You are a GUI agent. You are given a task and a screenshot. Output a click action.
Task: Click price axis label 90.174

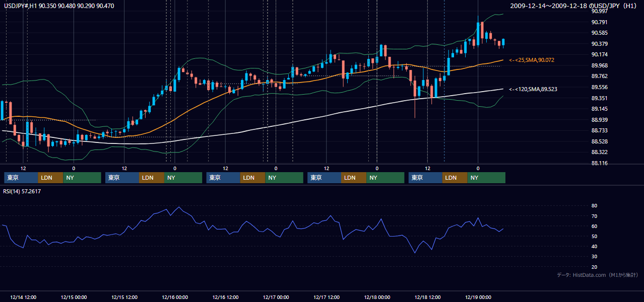[x=599, y=54]
